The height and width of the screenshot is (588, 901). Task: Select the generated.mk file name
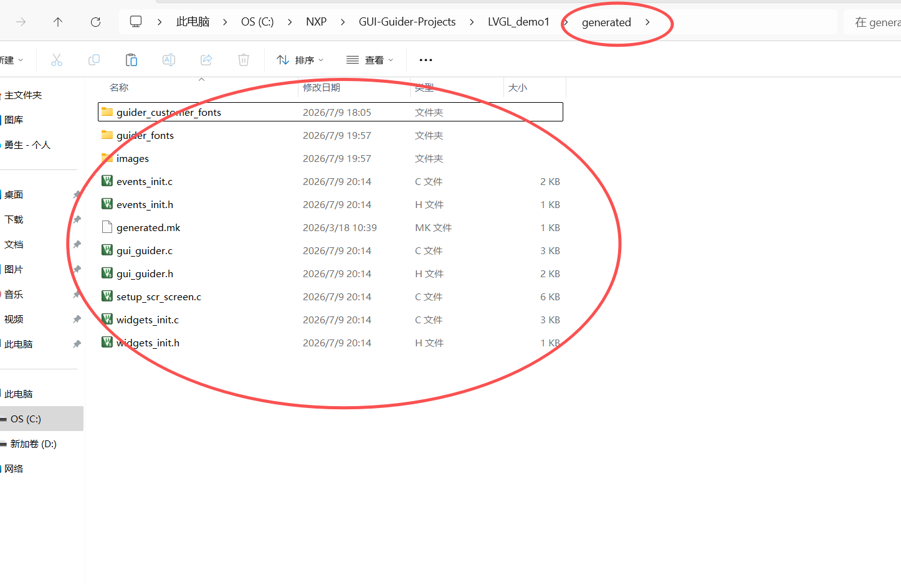coord(148,227)
